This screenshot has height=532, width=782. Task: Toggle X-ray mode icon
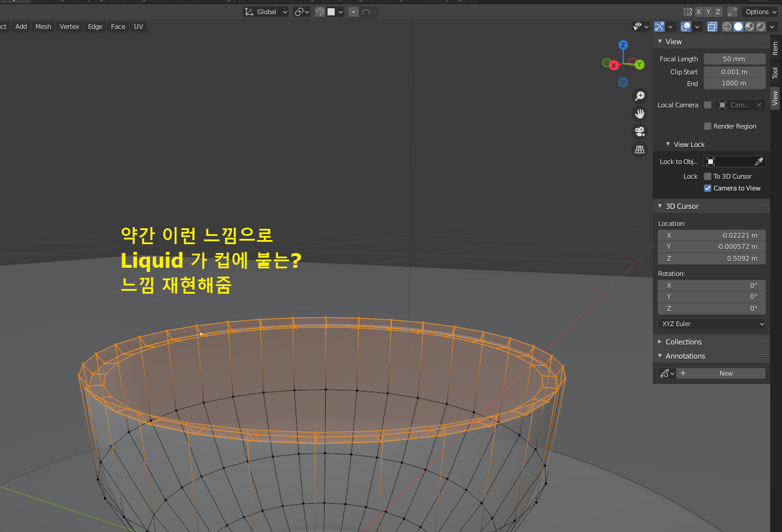click(712, 27)
